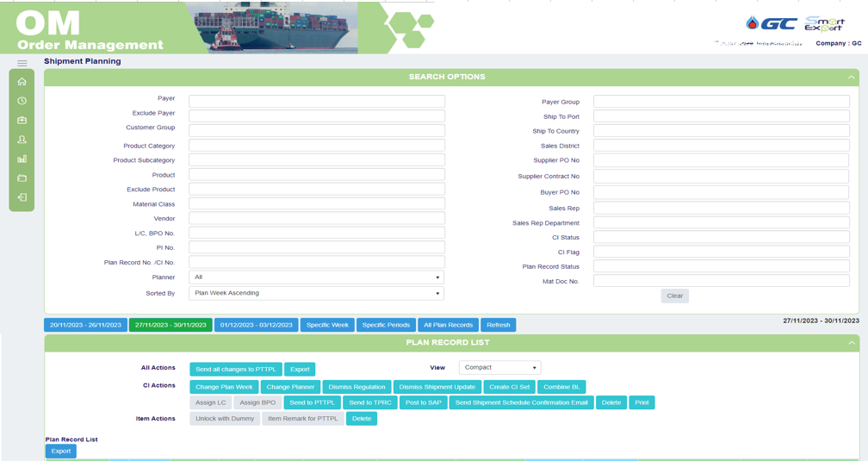
Task: Open the bar chart reports icon
Action: (22, 159)
